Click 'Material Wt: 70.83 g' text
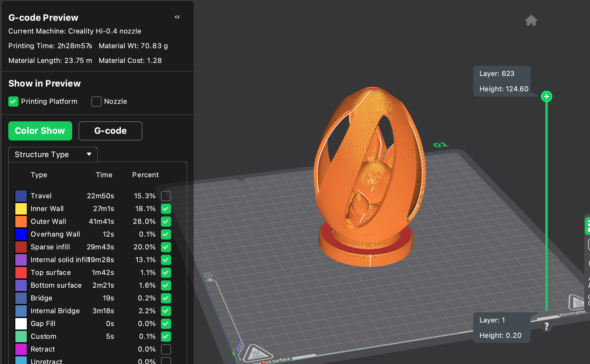This screenshot has height=364, width=590. click(x=133, y=46)
